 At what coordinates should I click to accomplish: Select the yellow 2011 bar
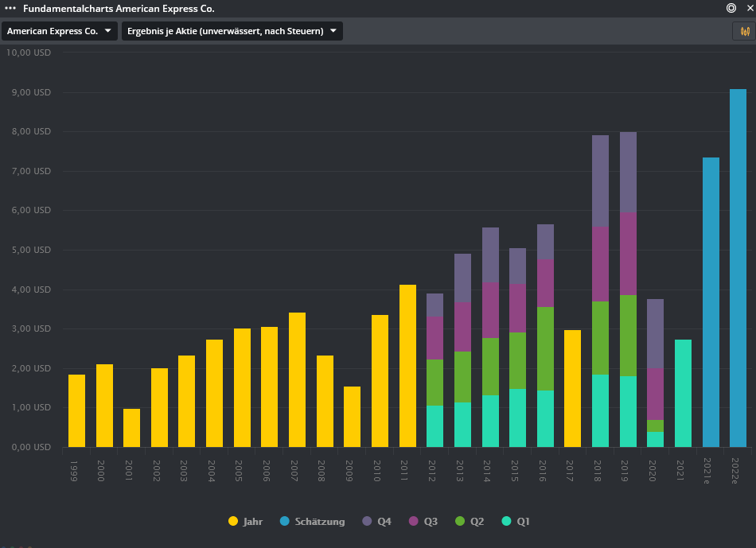[408, 366]
